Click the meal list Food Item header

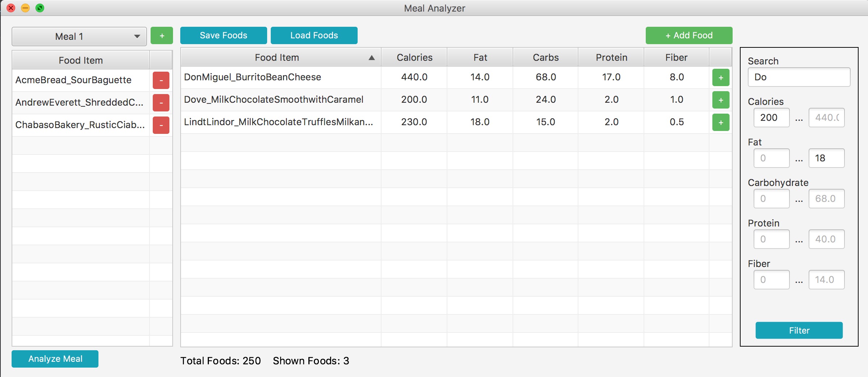pos(81,60)
